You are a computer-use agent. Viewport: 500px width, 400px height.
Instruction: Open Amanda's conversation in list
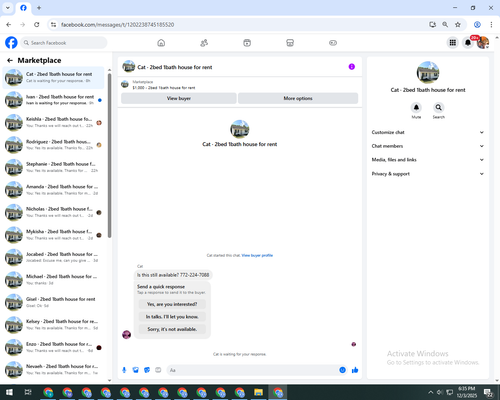[x=53, y=190]
